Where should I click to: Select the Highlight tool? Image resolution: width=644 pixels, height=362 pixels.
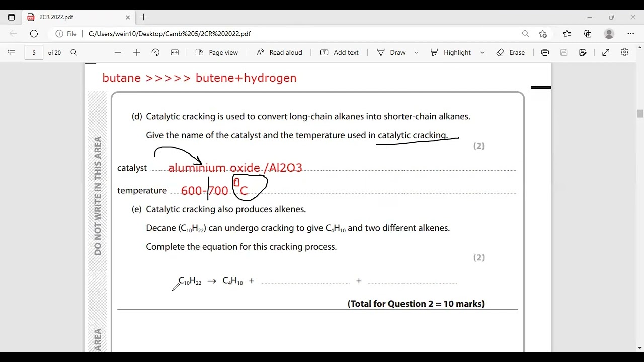[451, 52]
